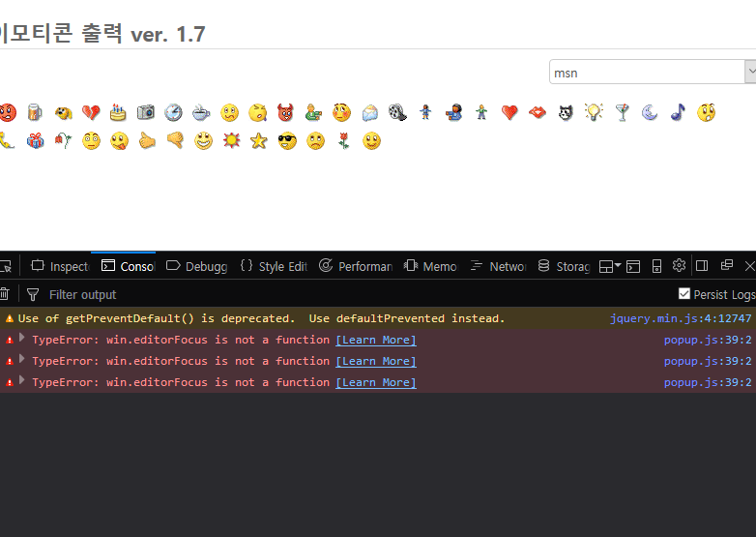The height and width of the screenshot is (537, 756).
Task: Select the birthday cake emoticon
Action: point(118,112)
